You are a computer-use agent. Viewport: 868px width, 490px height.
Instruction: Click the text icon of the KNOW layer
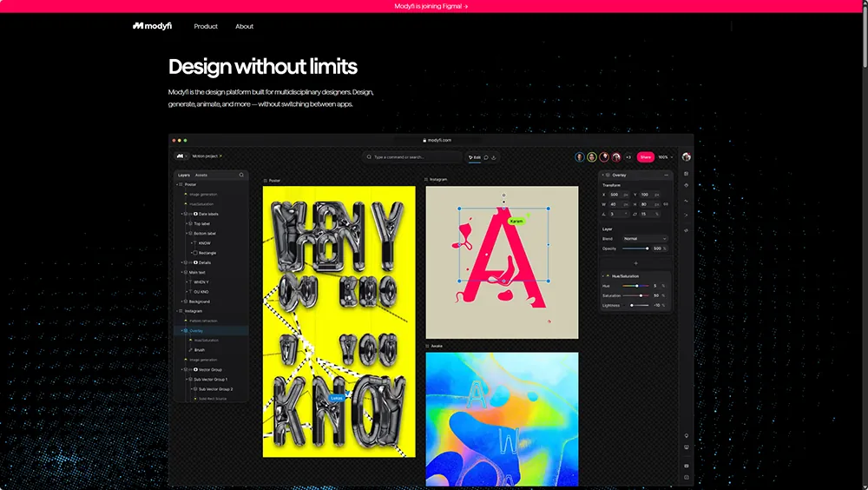[194, 242]
